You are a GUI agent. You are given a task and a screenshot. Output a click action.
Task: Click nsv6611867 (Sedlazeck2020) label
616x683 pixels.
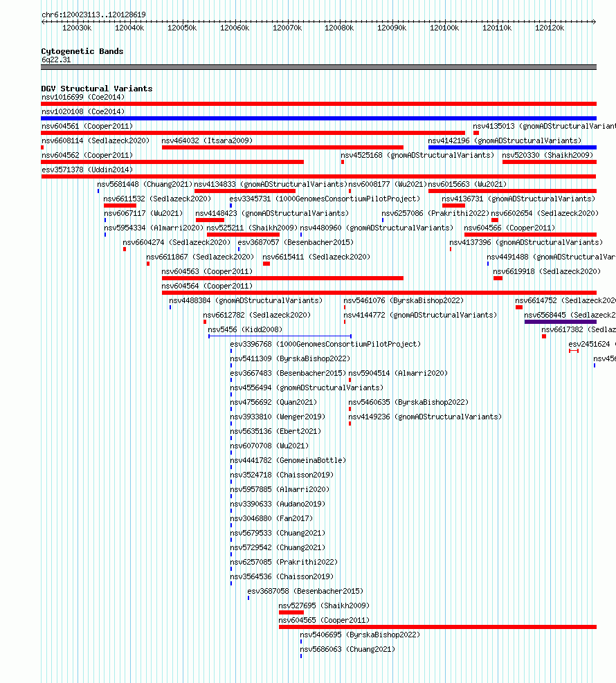point(200,257)
